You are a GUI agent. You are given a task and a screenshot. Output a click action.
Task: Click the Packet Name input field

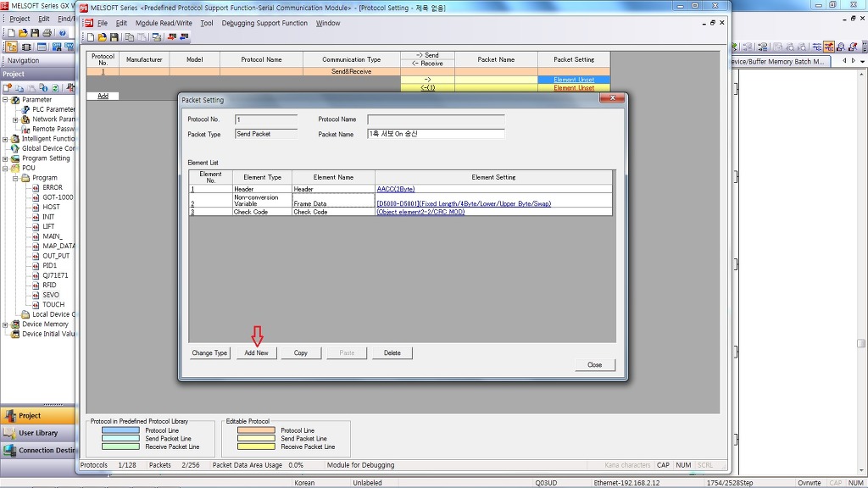click(x=436, y=134)
